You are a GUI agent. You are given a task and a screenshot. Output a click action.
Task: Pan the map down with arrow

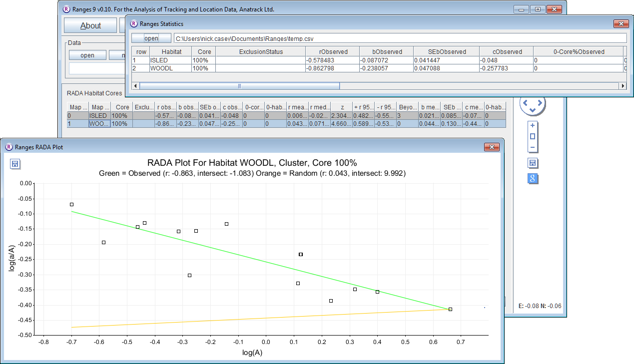click(x=533, y=110)
